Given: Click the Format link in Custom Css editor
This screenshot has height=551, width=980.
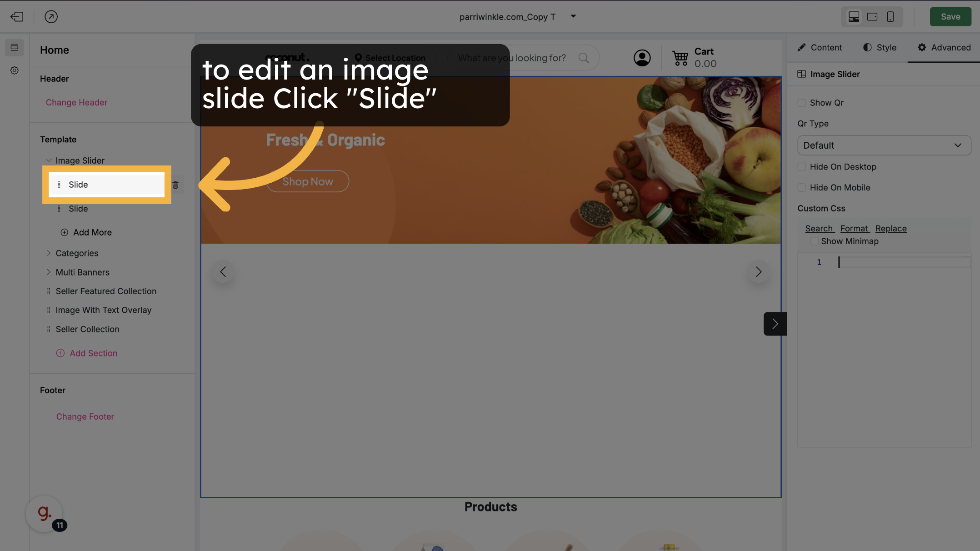Looking at the screenshot, I should [855, 229].
